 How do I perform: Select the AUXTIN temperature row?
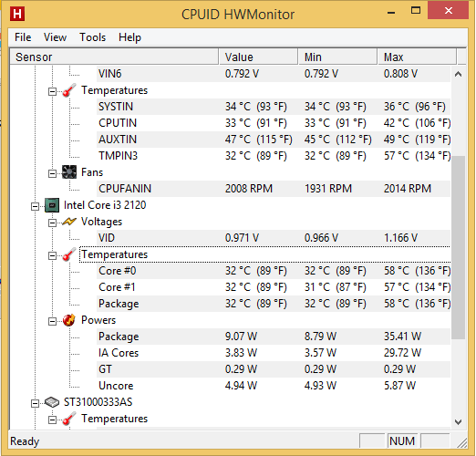(274, 140)
